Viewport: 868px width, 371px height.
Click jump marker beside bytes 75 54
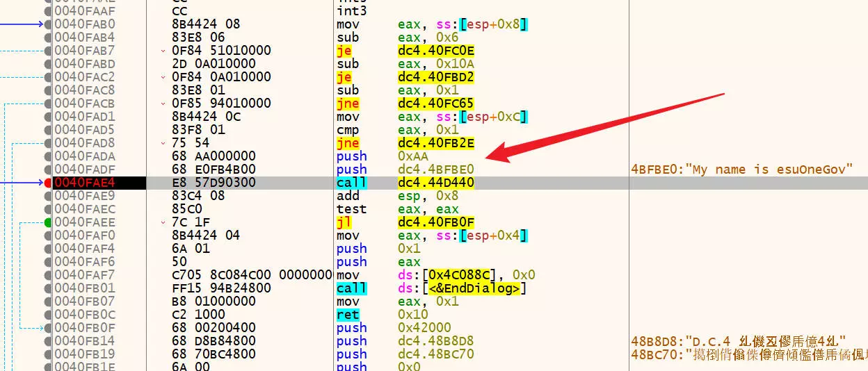point(163,143)
